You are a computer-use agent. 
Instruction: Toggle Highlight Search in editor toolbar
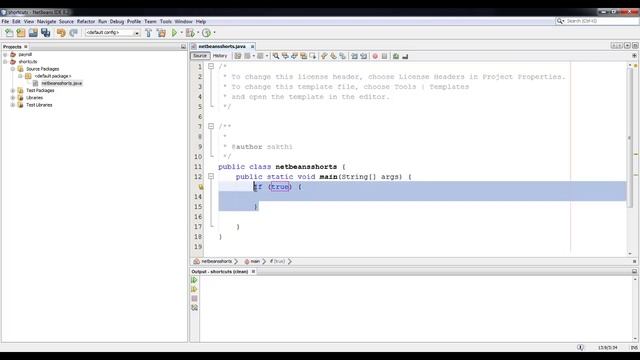click(303, 56)
